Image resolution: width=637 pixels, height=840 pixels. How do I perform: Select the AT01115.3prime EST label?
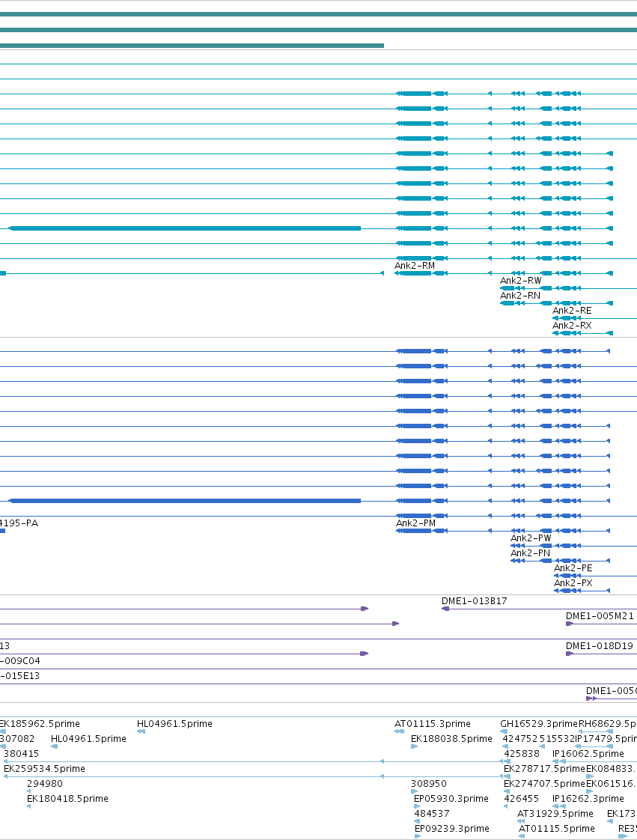point(433,724)
